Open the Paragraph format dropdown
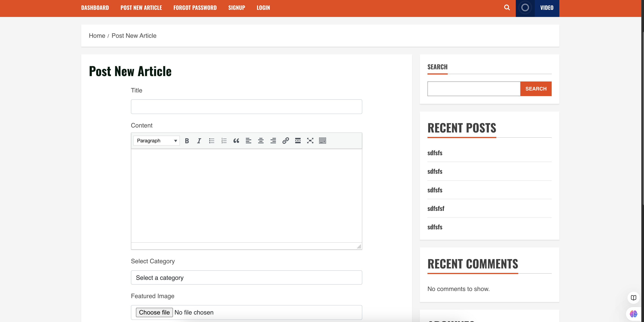This screenshot has width=644, height=322. coord(157,141)
